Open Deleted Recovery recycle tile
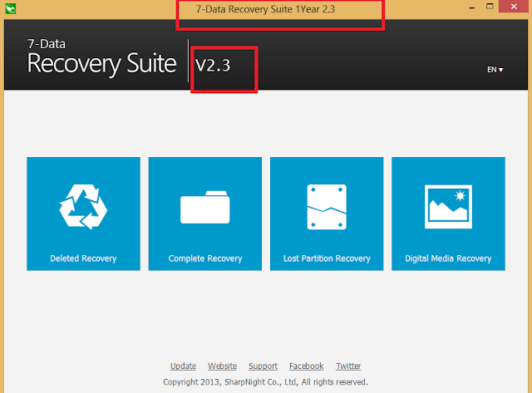 click(x=83, y=214)
